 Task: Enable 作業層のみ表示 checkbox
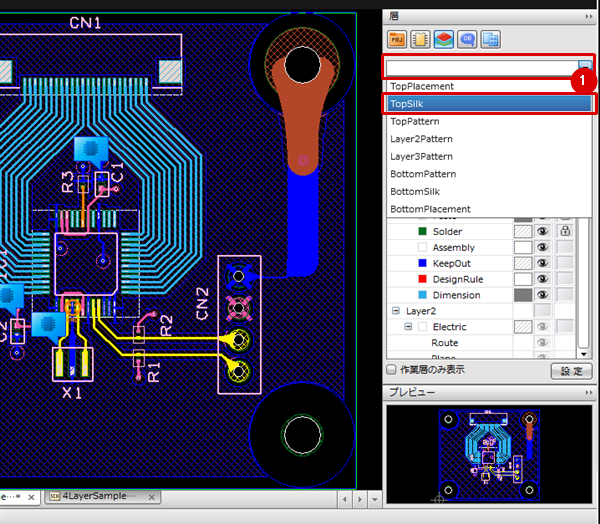[x=391, y=370]
